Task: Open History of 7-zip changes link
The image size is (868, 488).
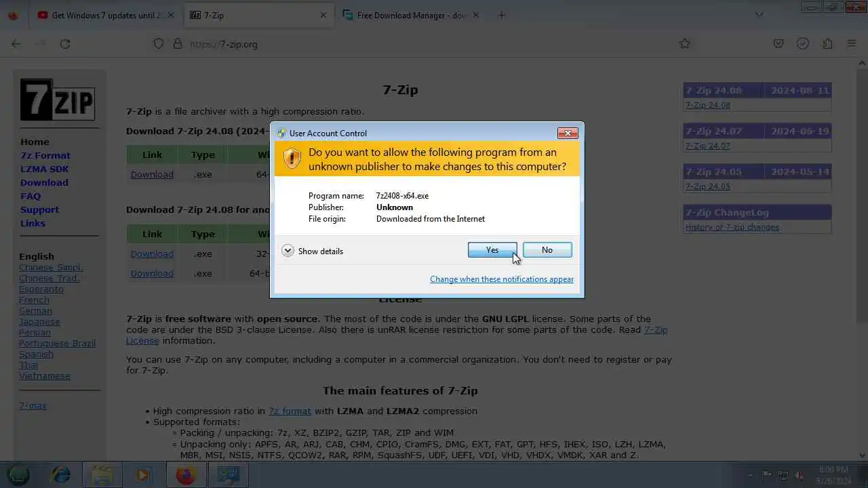Action: [x=732, y=227]
